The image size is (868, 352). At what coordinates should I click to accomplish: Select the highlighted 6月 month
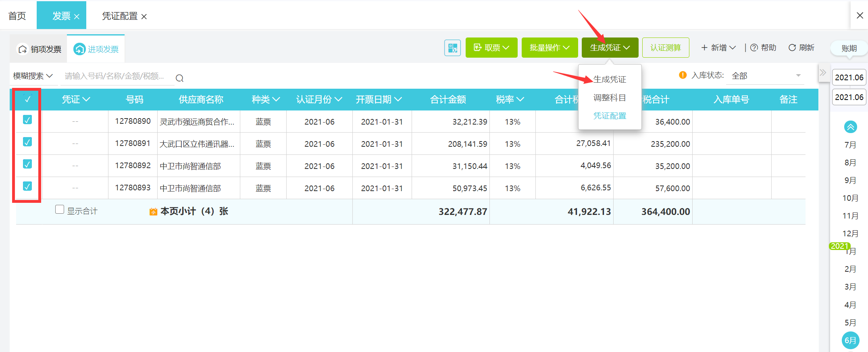click(850, 340)
